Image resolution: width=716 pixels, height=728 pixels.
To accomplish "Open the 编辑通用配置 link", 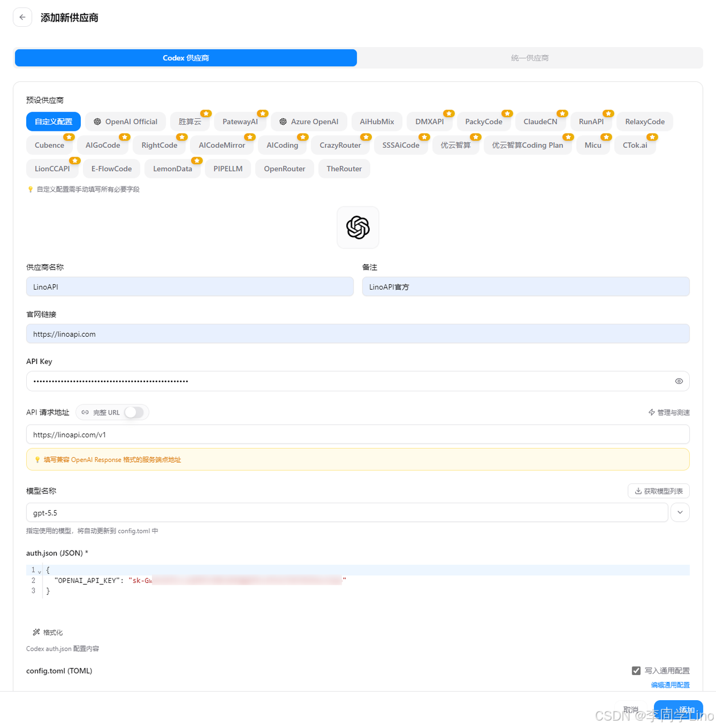I will [670, 685].
